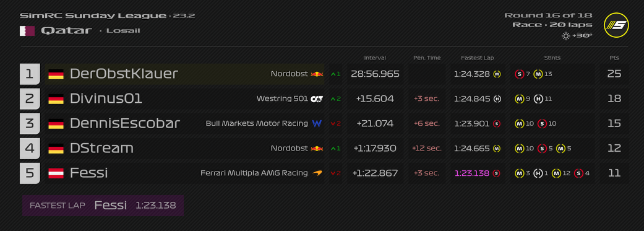Select driver name DerObstKlauer
The image size is (644, 231).
[x=124, y=74]
